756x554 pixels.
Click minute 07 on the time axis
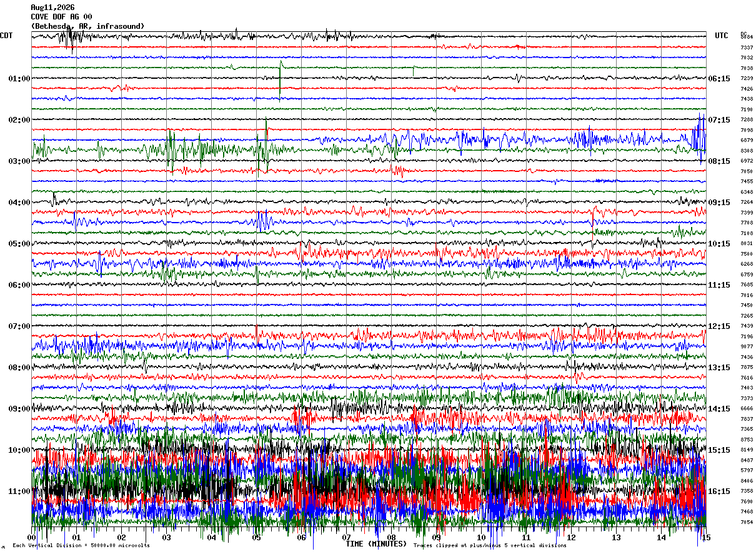coord(346,538)
